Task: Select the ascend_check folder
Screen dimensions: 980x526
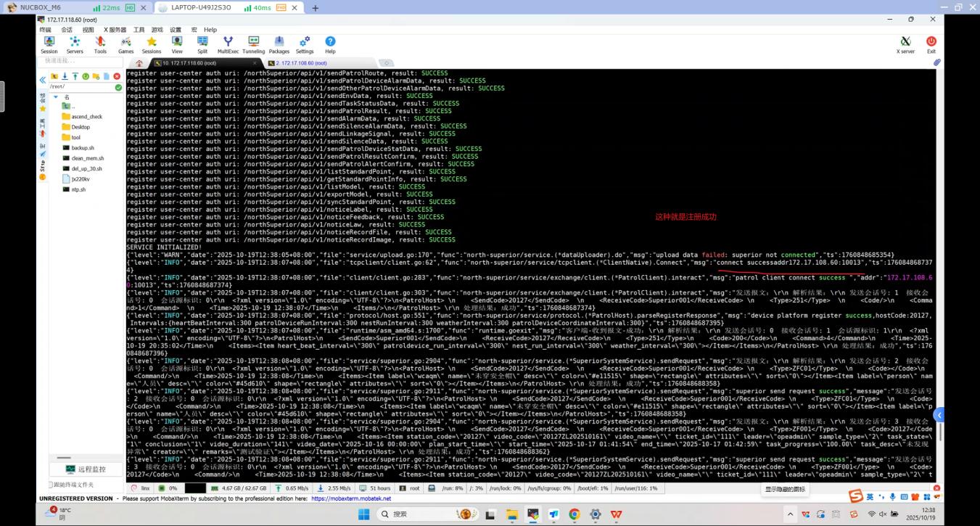Action: (86, 116)
